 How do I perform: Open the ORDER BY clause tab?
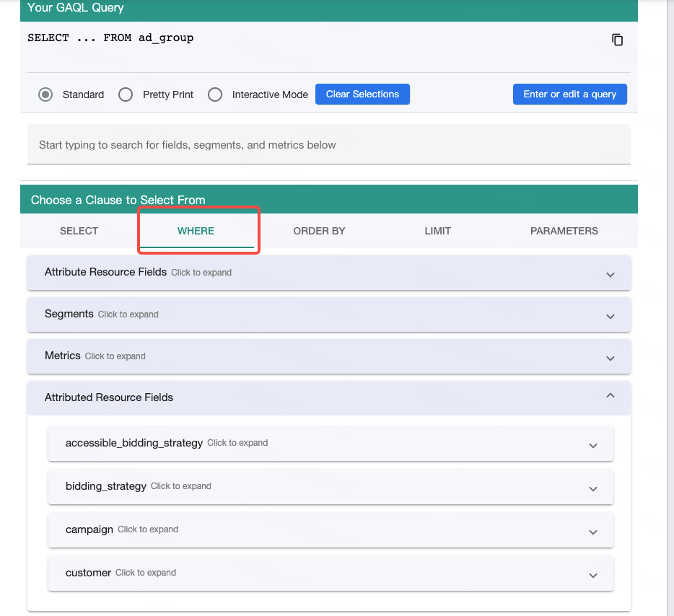[319, 231]
